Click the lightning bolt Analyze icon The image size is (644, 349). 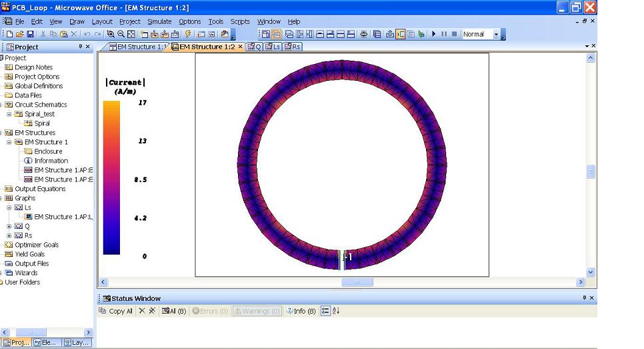[187, 34]
